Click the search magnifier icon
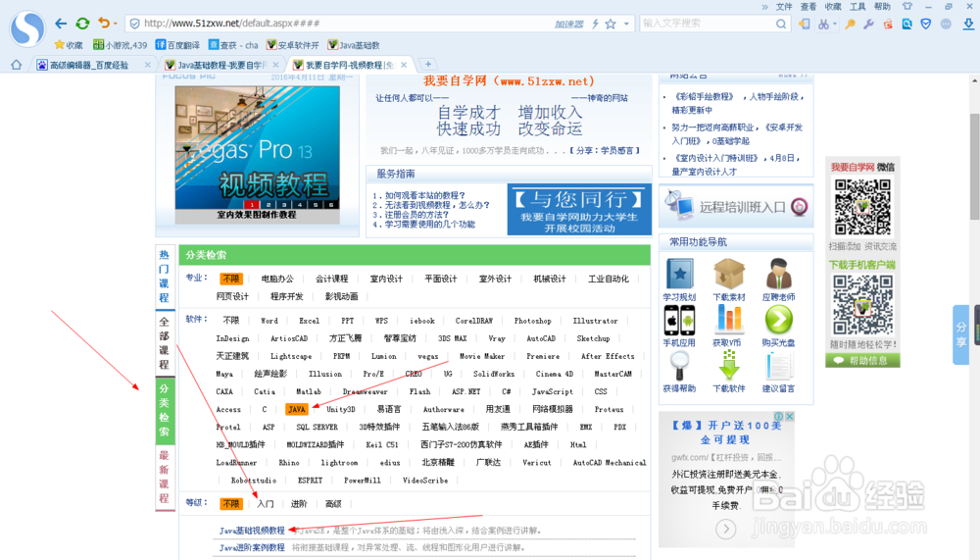Viewport: 980px width, 560px height. 781,24
